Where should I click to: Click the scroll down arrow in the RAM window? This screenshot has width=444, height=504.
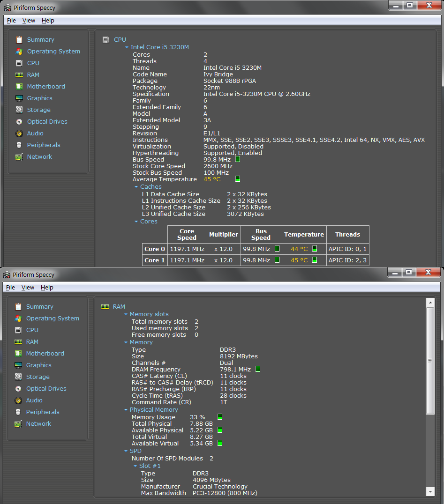(430, 491)
